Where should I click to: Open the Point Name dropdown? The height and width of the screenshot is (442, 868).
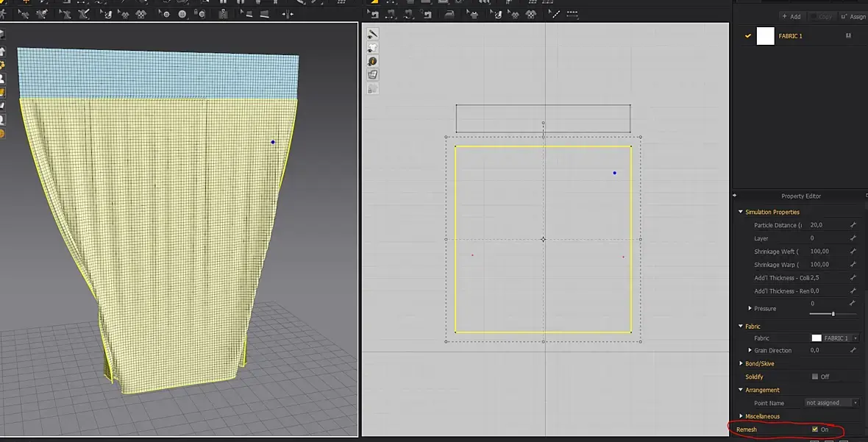[831, 403]
